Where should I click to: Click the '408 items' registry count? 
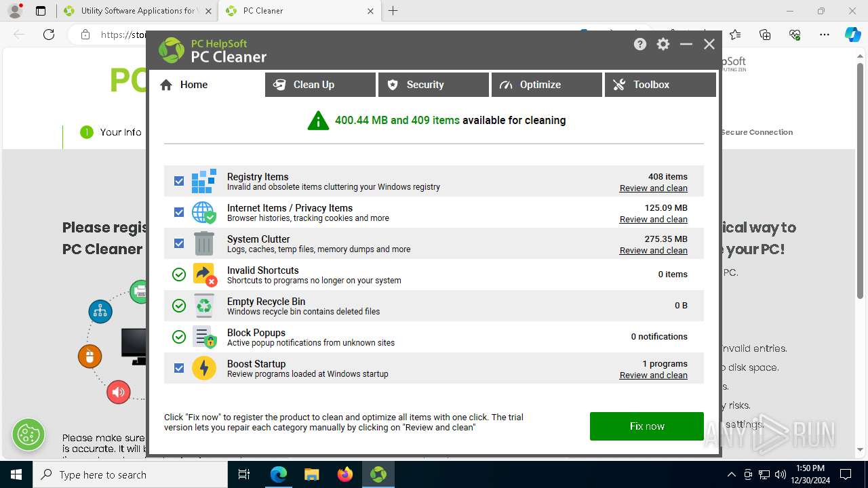pyautogui.click(x=668, y=177)
